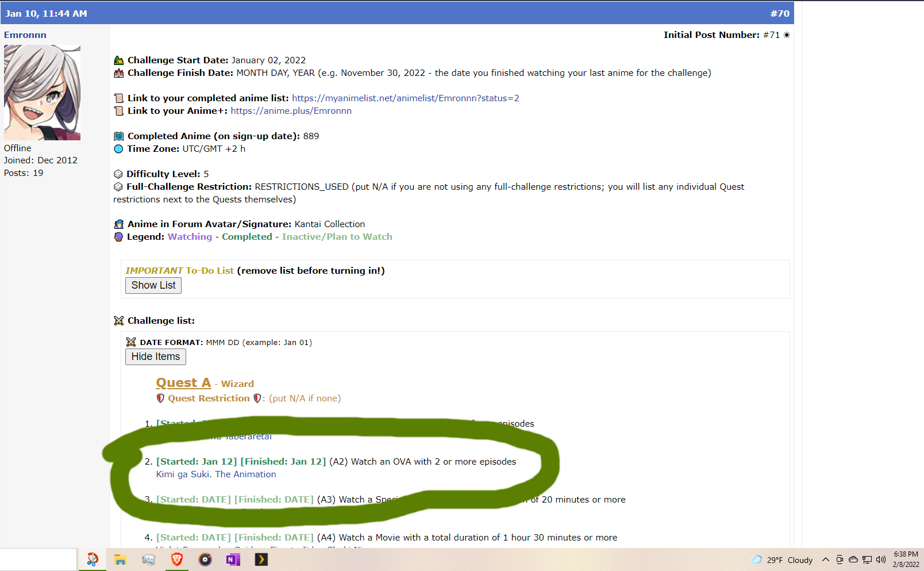Click the network icon in the system tray
The width and height of the screenshot is (924, 571).
pos(867,559)
